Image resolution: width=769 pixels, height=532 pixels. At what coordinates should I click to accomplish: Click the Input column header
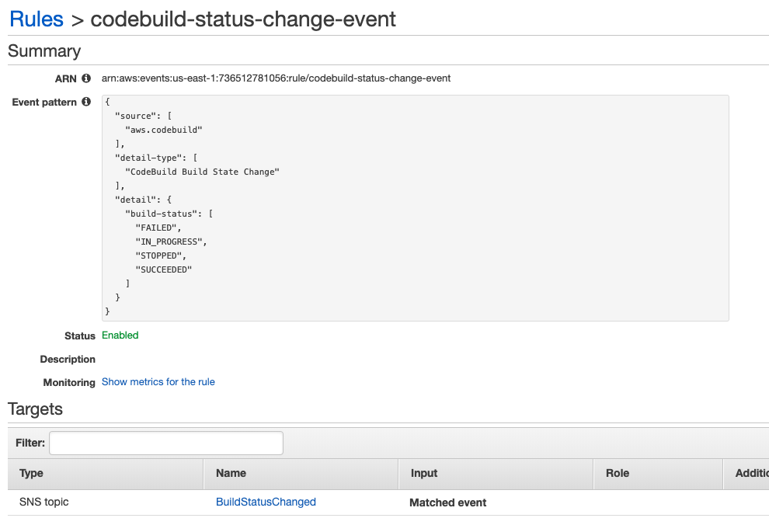pos(424,473)
